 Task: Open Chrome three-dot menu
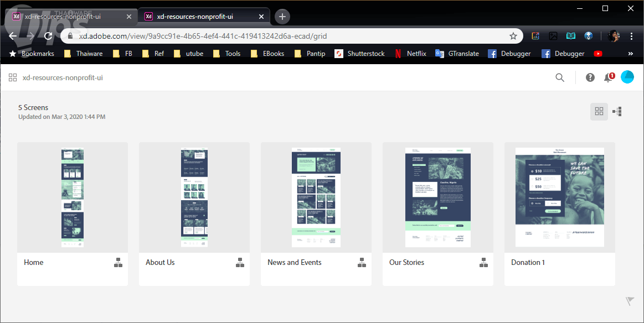tap(631, 36)
